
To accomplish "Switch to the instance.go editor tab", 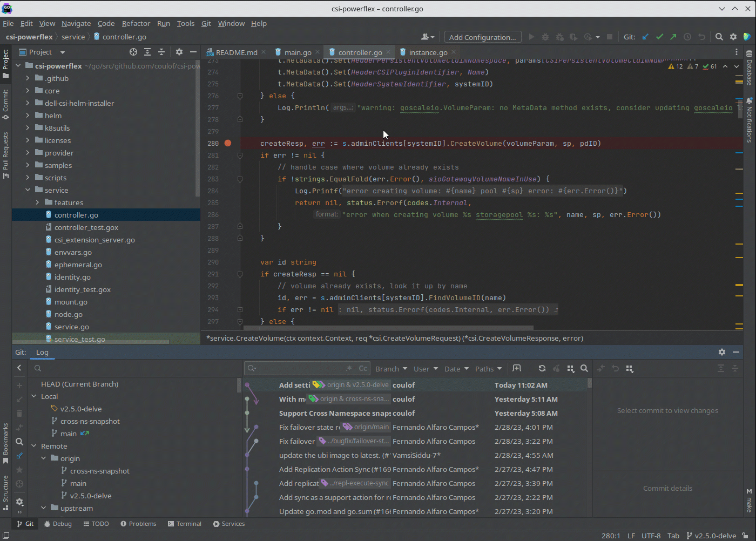I will click(x=429, y=52).
